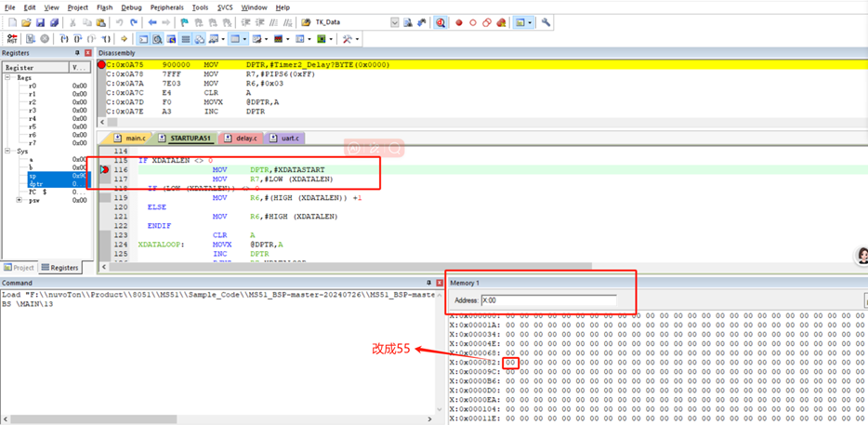Click the Configuration wrench icon

click(x=546, y=21)
